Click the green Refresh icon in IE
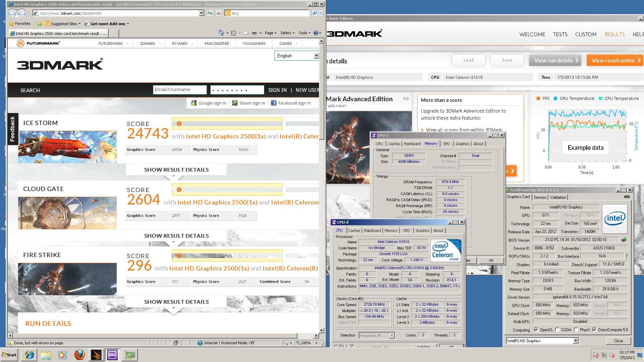The image size is (644, 362). [x=210, y=13]
